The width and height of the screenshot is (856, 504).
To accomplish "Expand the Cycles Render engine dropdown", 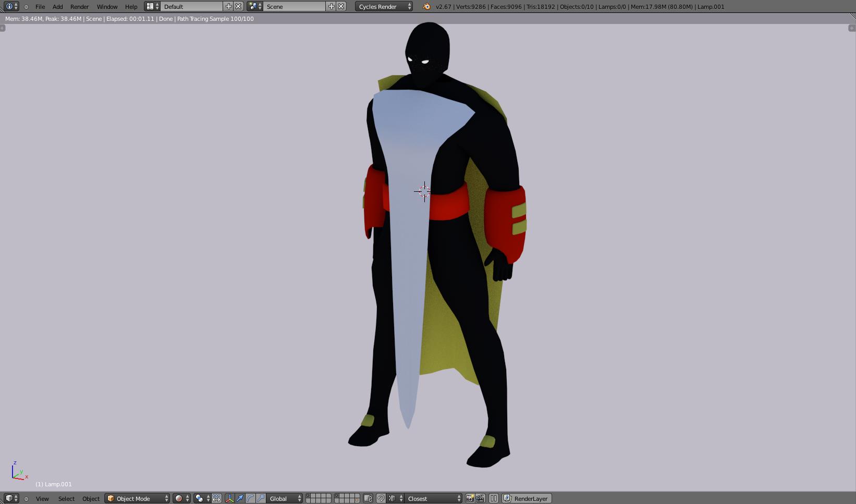I will click(x=384, y=6).
